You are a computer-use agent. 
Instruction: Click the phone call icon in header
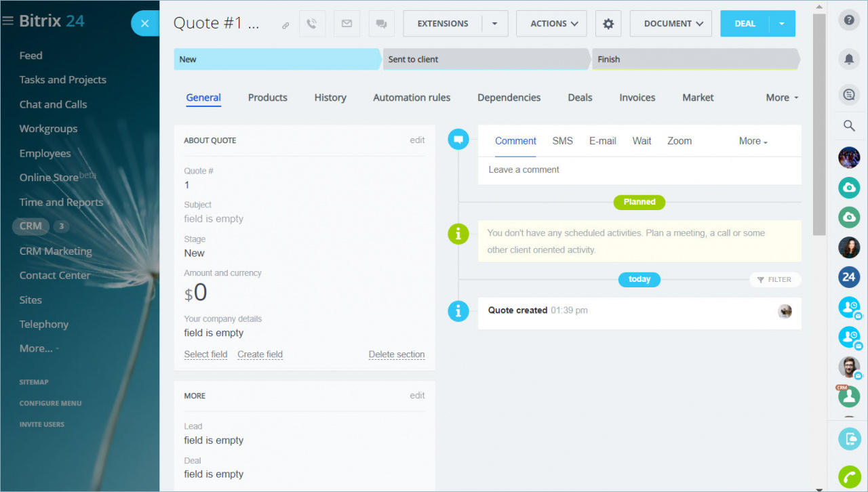pos(312,24)
